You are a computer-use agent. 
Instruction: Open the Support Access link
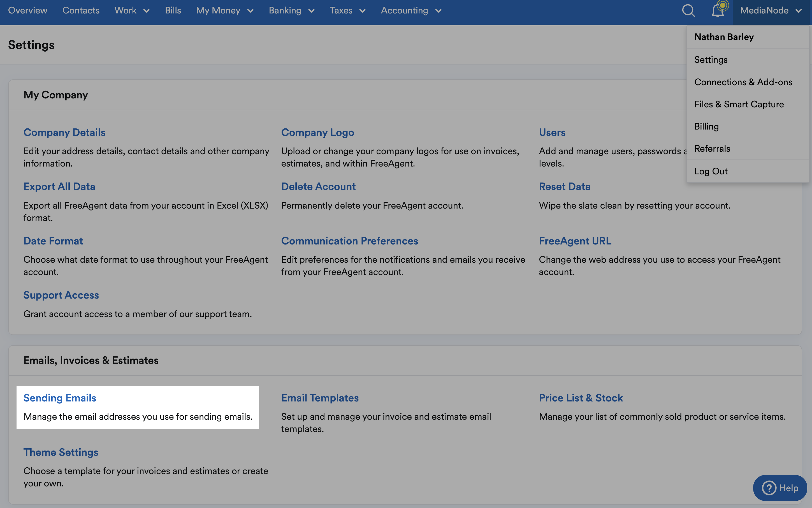(61, 295)
